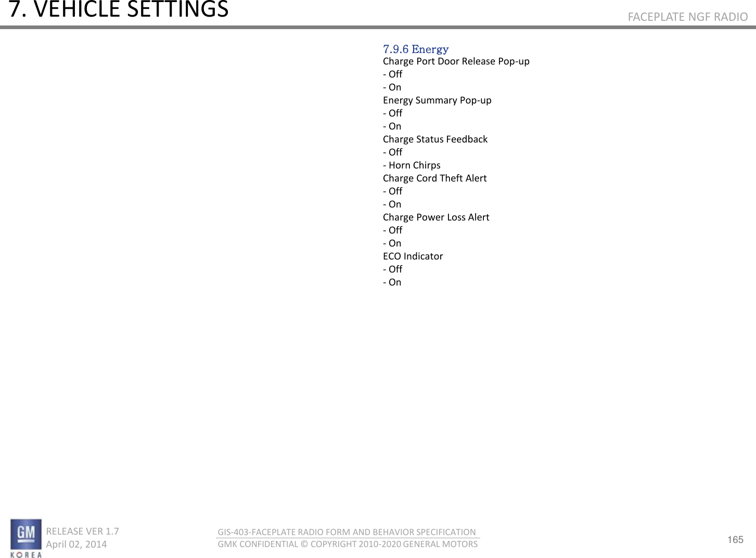Choose On under Charge Port Door Release
Image resolution: width=756 pixels, height=558 pixels.
point(392,87)
